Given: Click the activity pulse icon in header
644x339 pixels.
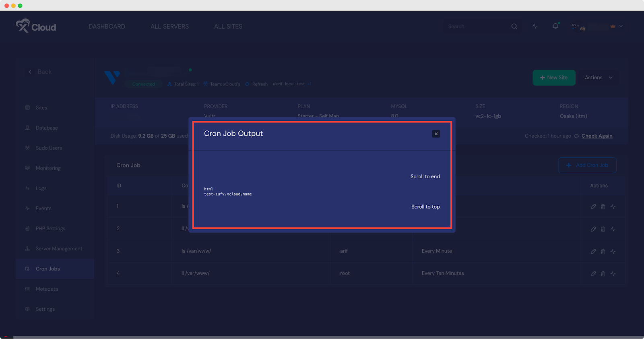Looking at the screenshot, I should point(535,26).
